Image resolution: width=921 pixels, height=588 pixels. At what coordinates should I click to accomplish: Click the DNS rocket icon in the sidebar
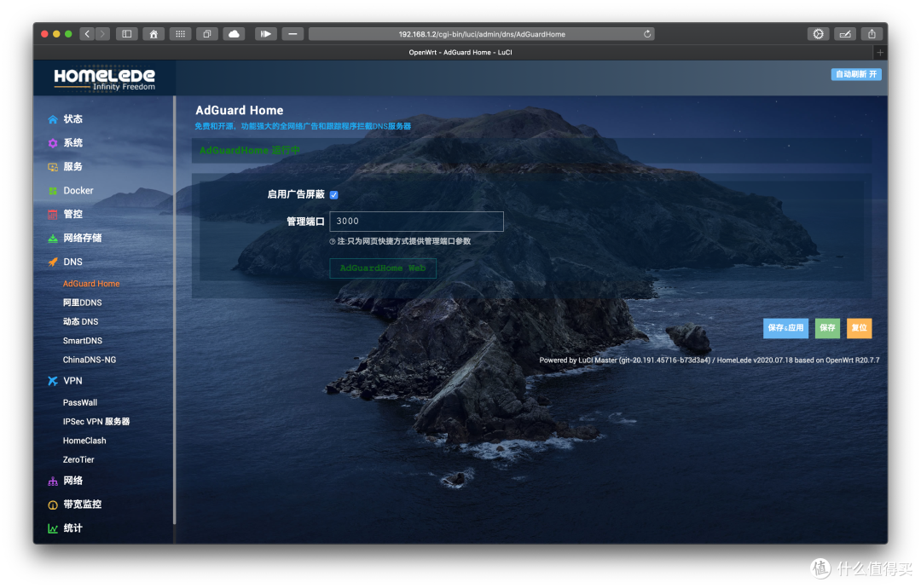click(53, 262)
